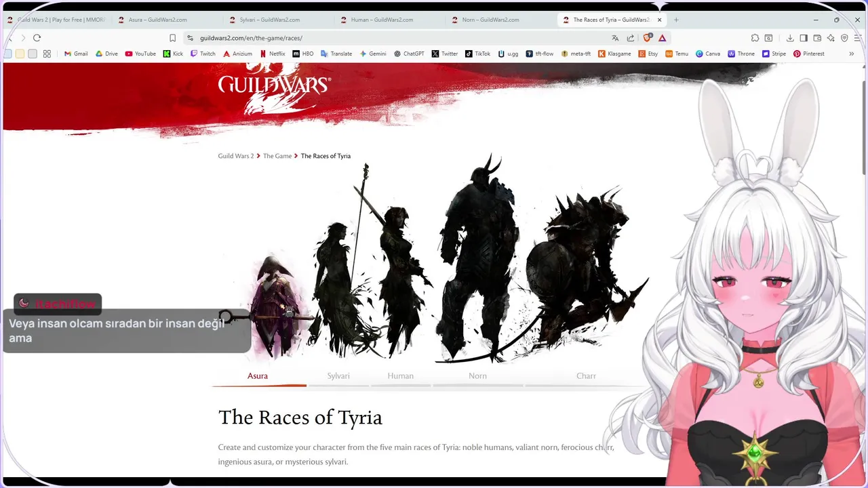Open the Twitch bookmark
The image size is (868, 488).
pyautogui.click(x=203, y=54)
